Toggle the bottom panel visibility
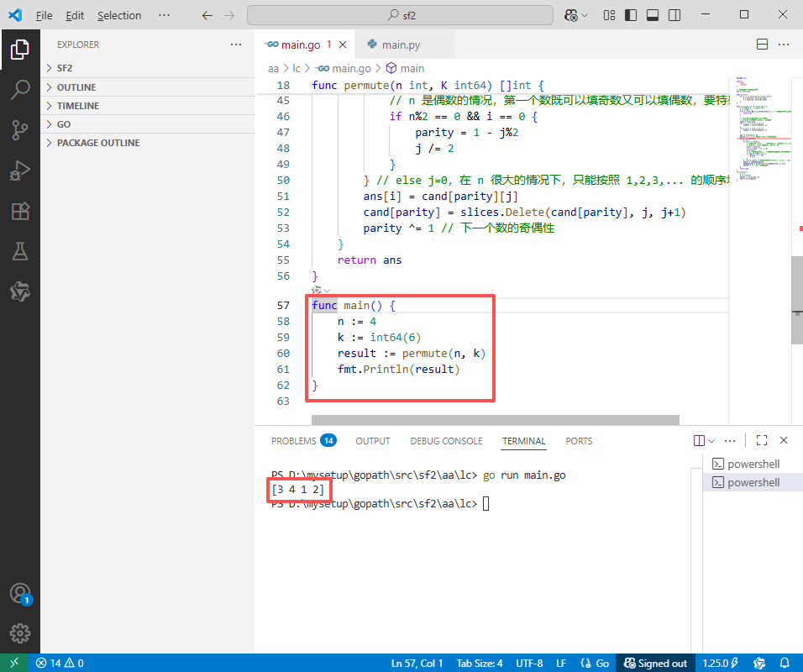 [653, 15]
